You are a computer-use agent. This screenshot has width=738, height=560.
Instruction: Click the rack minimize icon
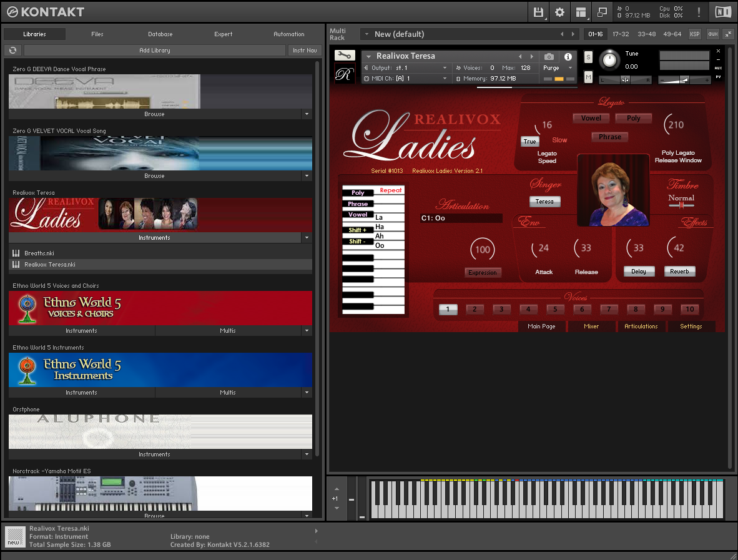728,34
